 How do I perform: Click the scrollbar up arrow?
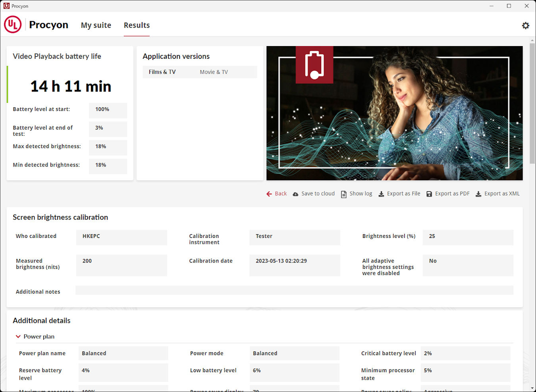532,40
